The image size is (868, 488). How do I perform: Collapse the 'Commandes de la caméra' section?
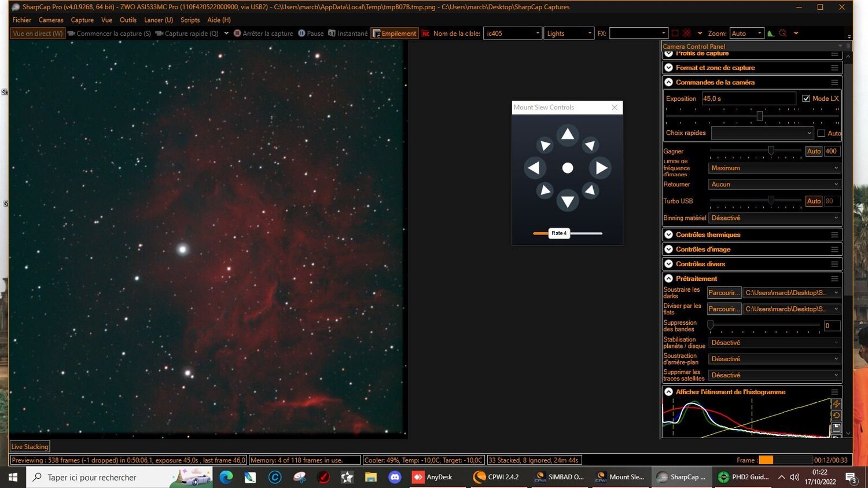tap(668, 82)
